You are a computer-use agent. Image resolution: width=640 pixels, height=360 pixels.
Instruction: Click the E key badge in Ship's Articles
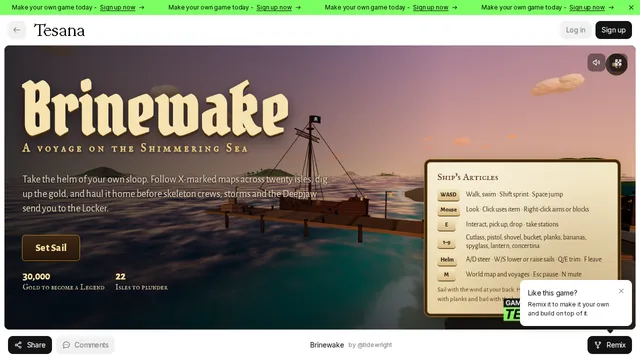click(x=446, y=224)
